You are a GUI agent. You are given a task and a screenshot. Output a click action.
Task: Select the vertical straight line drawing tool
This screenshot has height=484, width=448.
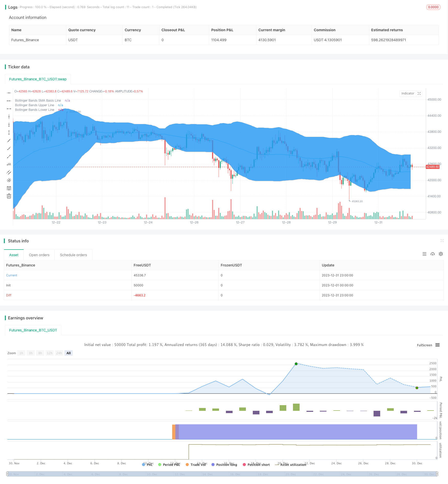coord(9,117)
